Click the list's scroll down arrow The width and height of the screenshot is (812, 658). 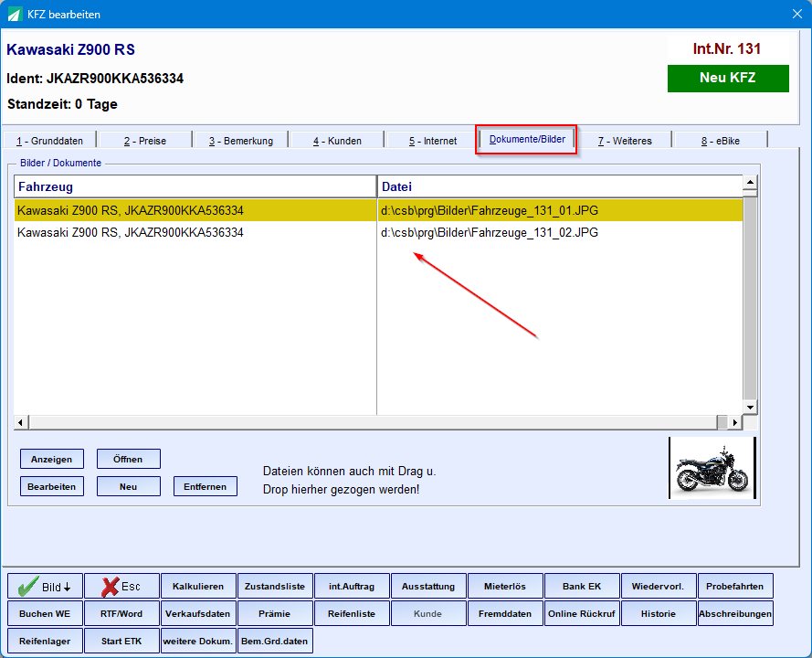[750, 408]
